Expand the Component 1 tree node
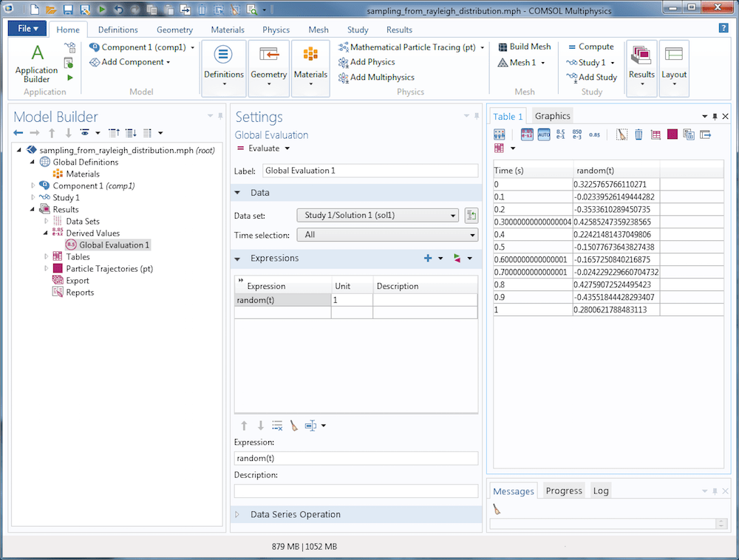The width and height of the screenshot is (739, 560). pos(33,185)
